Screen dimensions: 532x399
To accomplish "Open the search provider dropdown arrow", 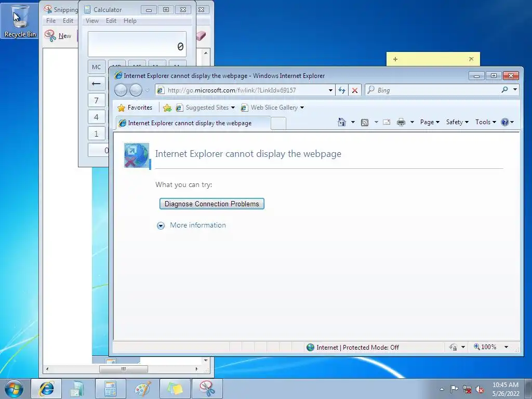I will click(515, 90).
